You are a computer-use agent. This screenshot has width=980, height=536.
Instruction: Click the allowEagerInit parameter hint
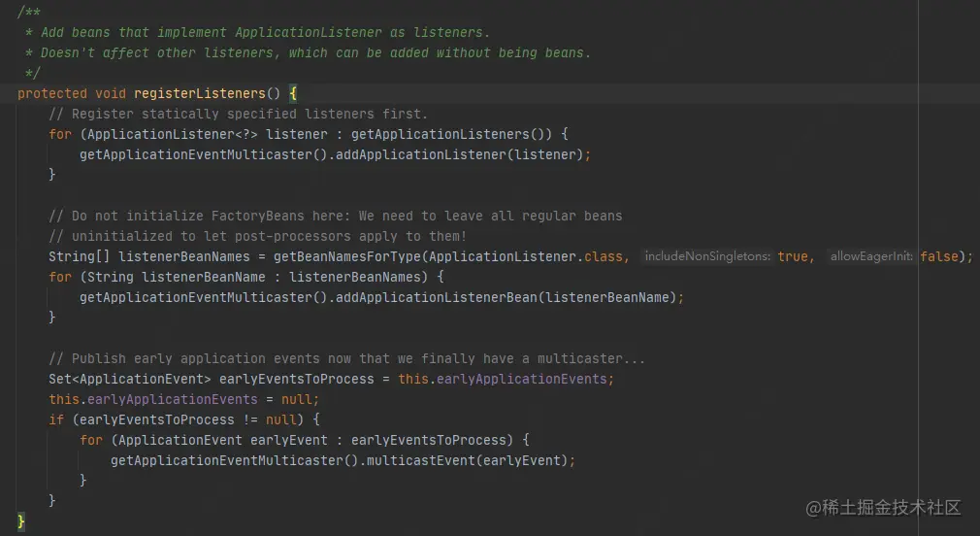pyautogui.click(x=871, y=256)
